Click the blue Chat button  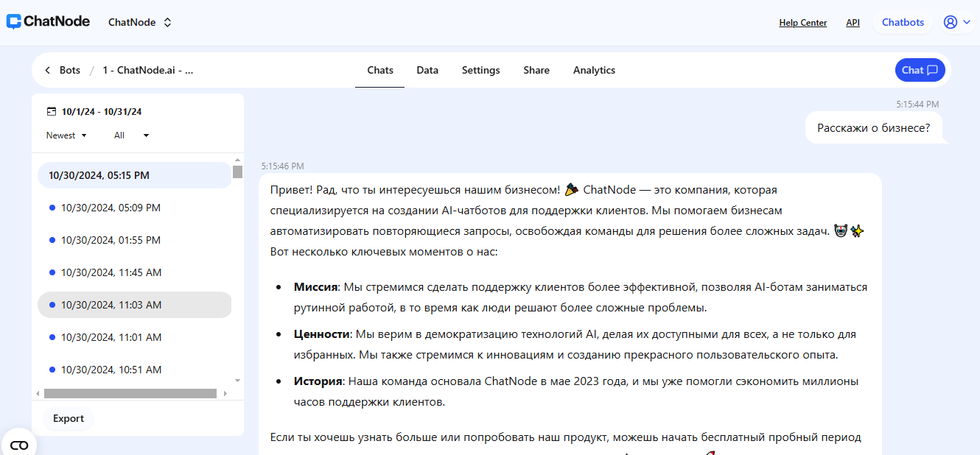920,70
